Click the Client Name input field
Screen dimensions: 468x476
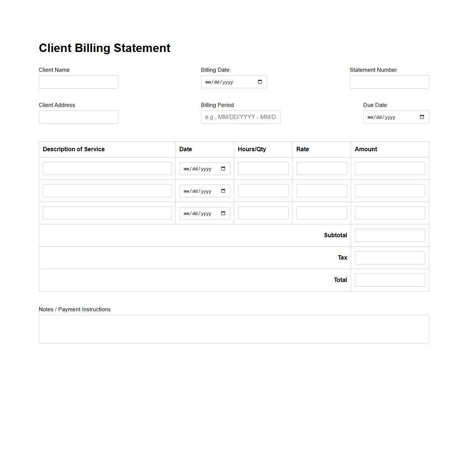click(x=78, y=82)
